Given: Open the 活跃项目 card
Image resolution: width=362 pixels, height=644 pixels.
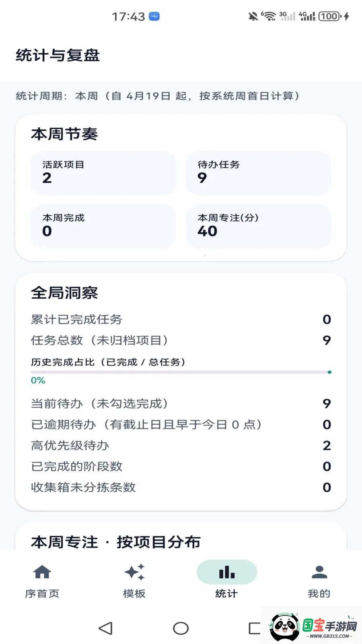Looking at the screenshot, I should 103,173.
